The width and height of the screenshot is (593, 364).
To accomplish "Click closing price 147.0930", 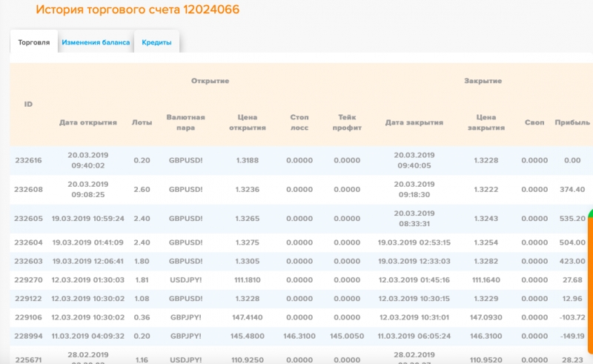I will pos(486,317).
